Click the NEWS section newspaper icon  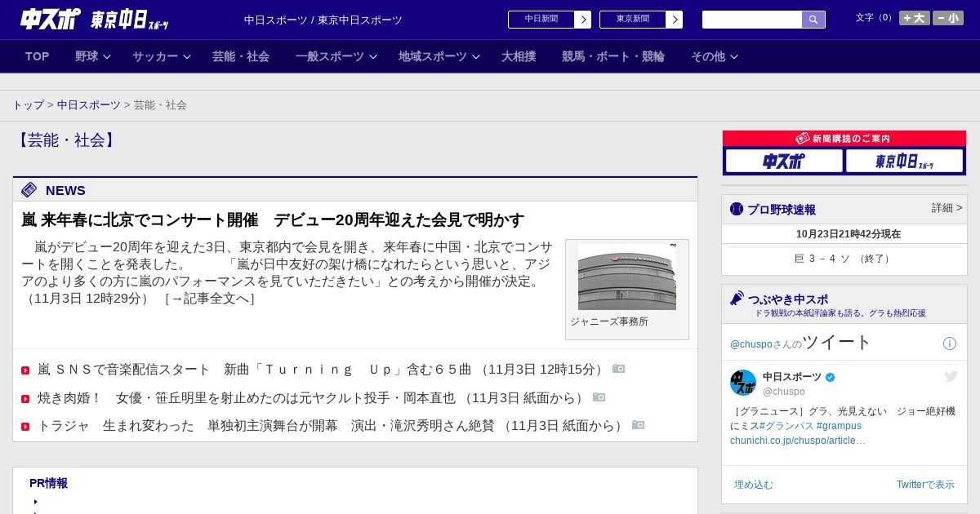pyautogui.click(x=29, y=190)
